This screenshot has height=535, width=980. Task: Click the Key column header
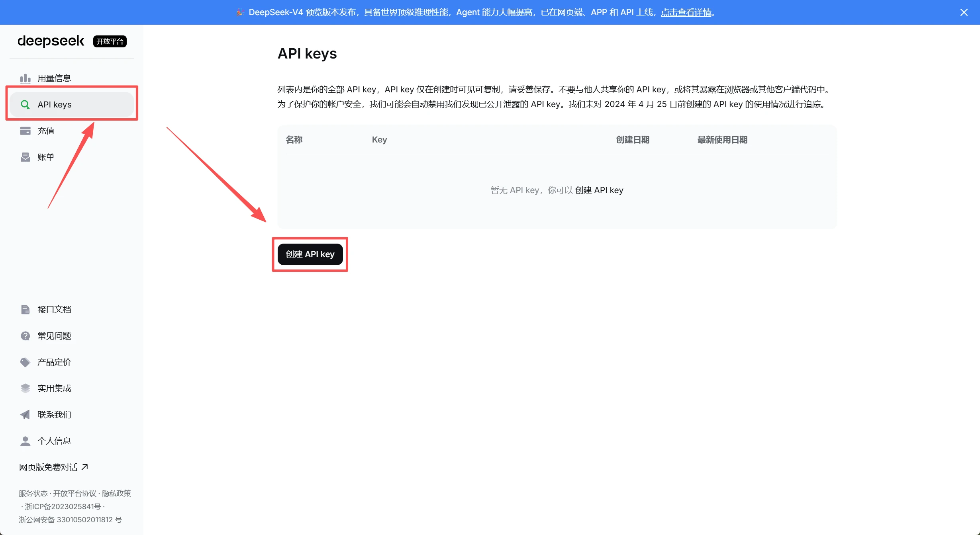coord(379,140)
